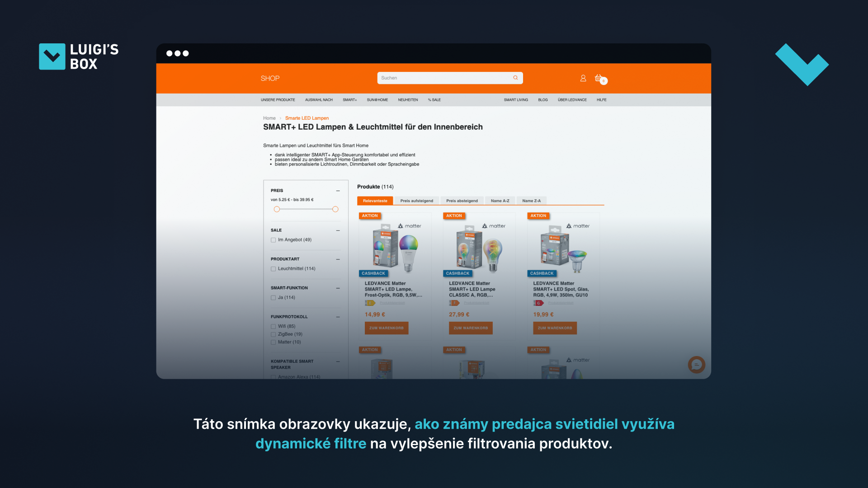
Task: Open the % Sale menu item
Action: point(434,100)
